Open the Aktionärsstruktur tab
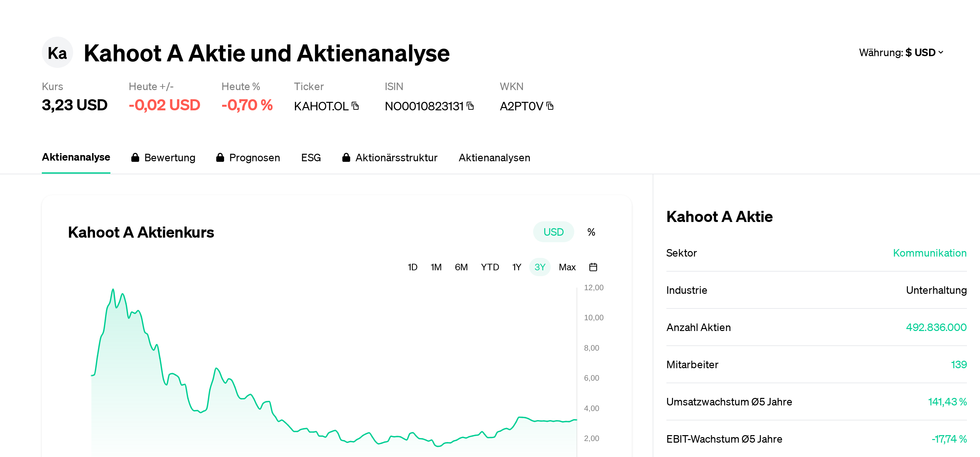This screenshot has width=980, height=457. (x=390, y=157)
